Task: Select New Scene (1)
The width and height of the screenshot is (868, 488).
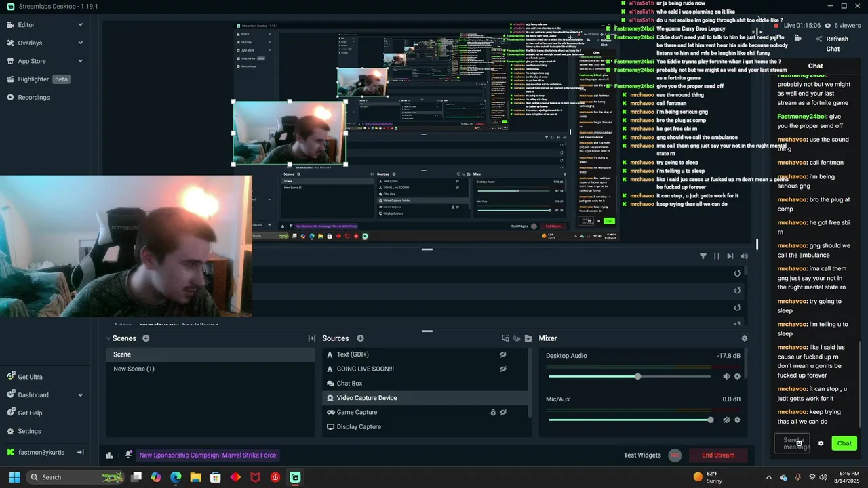Action: point(210,369)
